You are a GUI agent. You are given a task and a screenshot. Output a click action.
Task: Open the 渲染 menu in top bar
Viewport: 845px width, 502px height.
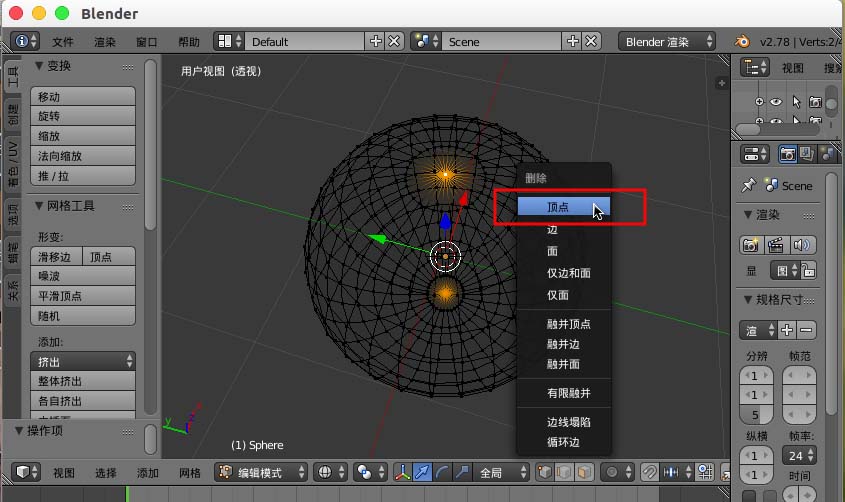[x=105, y=41]
